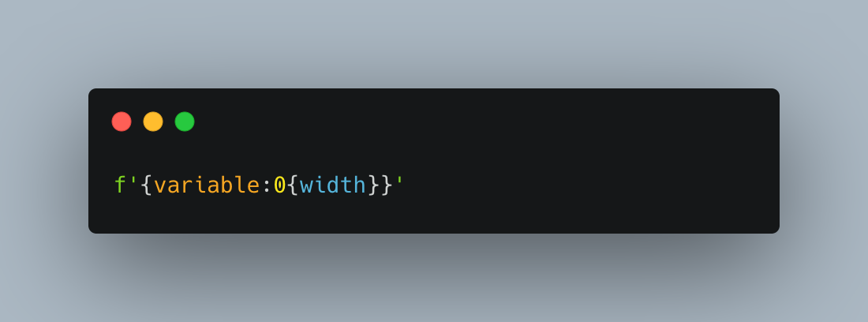Click the colon after variable

point(266,186)
